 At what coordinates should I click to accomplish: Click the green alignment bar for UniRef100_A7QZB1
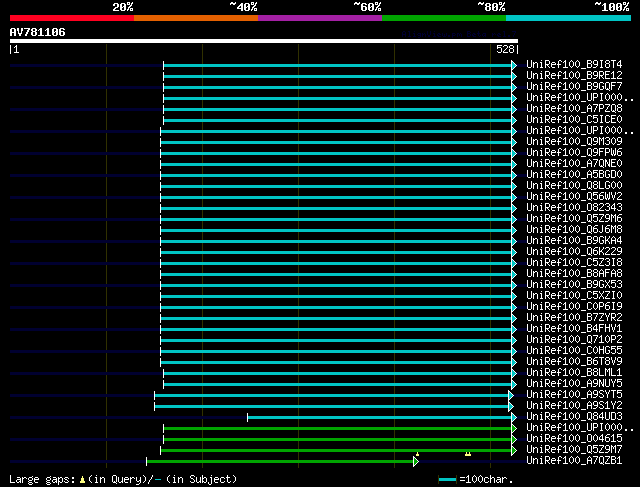(x=280, y=461)
